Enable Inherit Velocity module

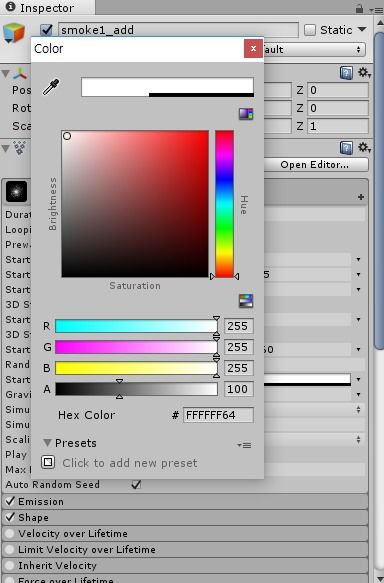(10, 566)
